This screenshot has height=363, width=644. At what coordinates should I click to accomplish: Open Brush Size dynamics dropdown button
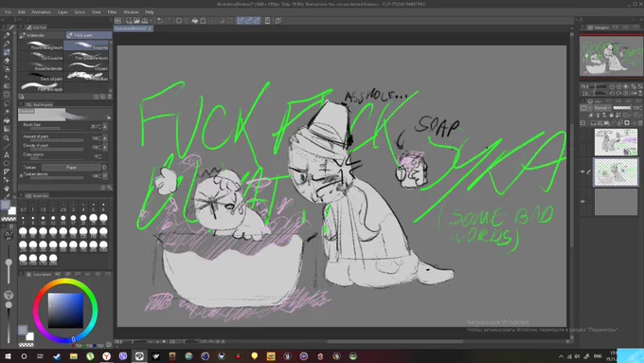[x=105, y=127]
